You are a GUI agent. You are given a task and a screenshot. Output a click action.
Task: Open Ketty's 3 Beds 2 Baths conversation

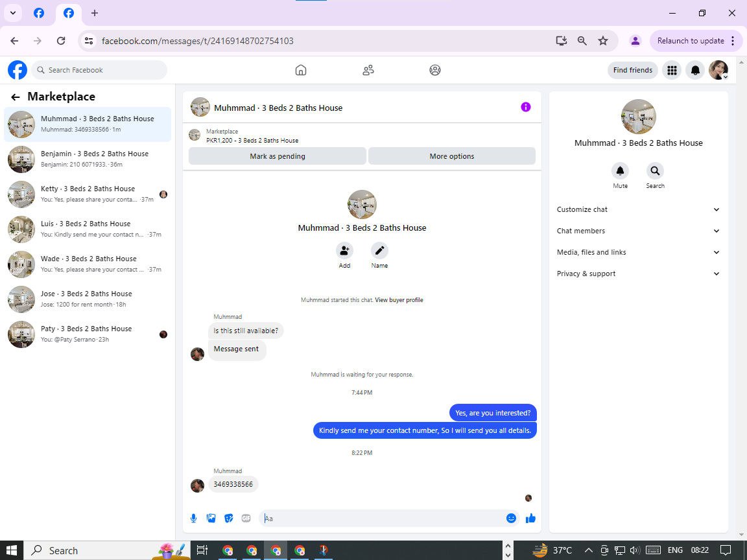[88, 194]
